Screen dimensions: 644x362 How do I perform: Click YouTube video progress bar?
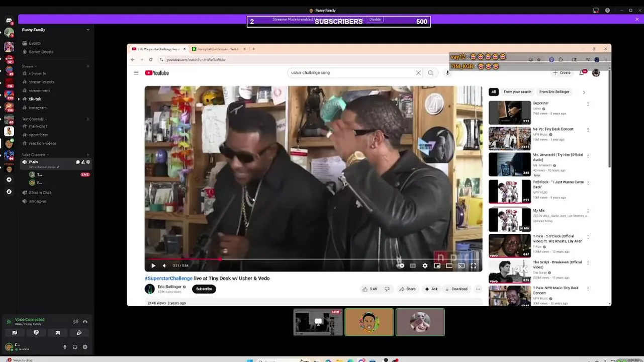pos(313,259)
